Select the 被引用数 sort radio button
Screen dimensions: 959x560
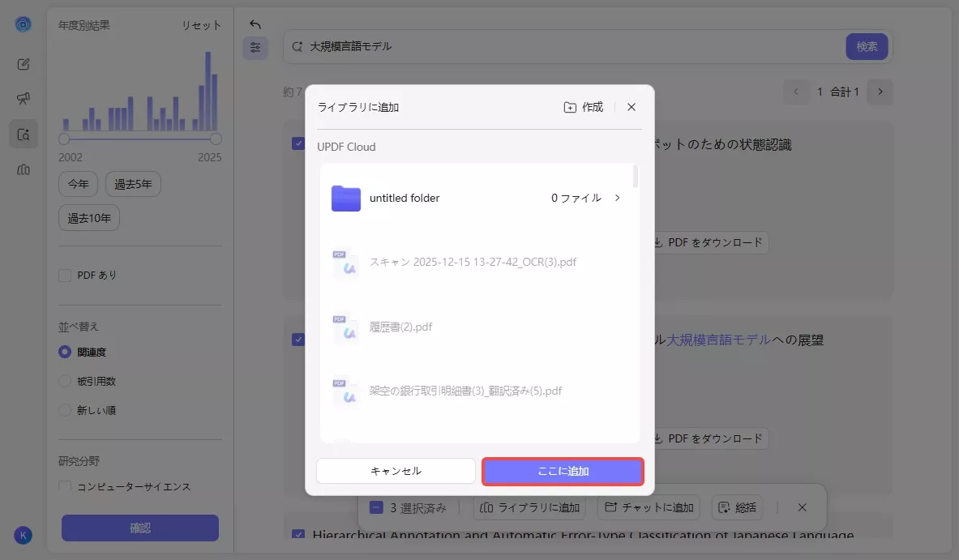(x=65, y=381)
